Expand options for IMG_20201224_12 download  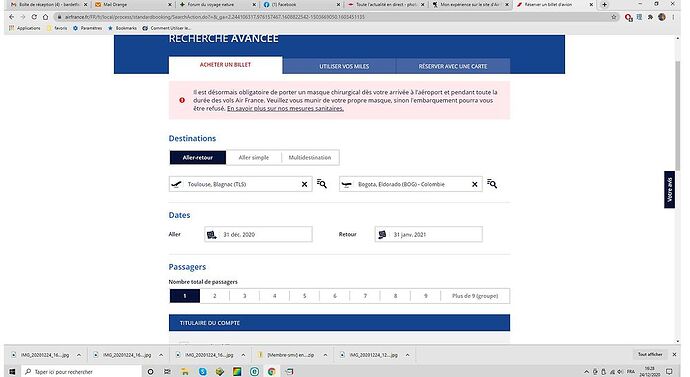pos(407,355)
